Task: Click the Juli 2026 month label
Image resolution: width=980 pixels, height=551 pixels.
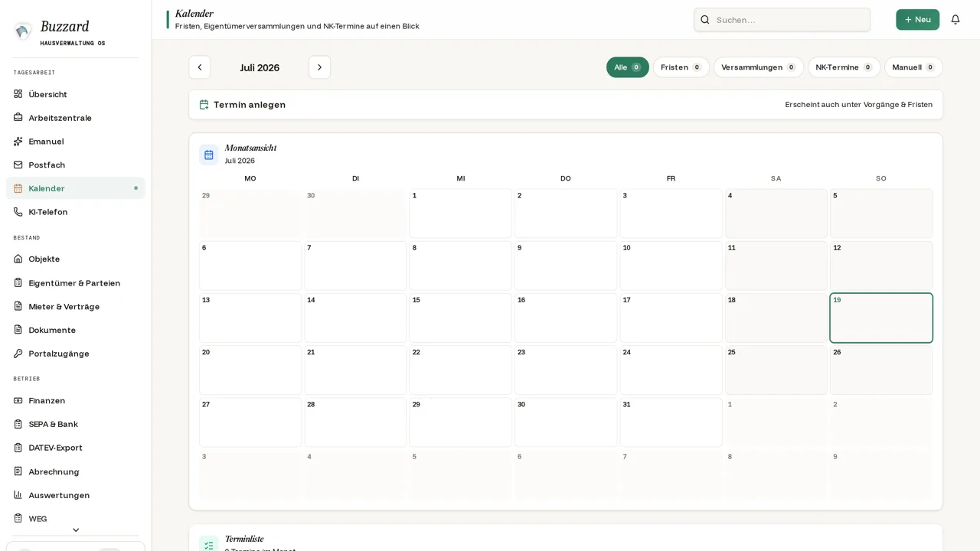Action: [260, 67]
